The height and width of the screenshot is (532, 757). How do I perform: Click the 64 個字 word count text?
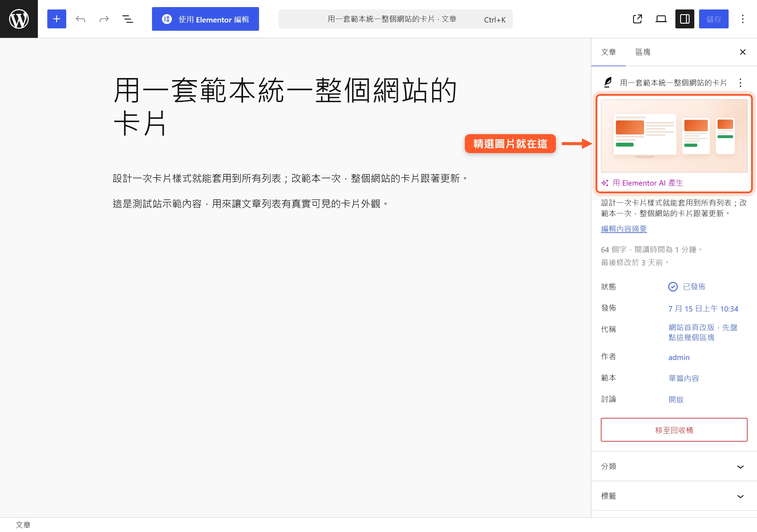pyautogui.click(x=651, y=249)
